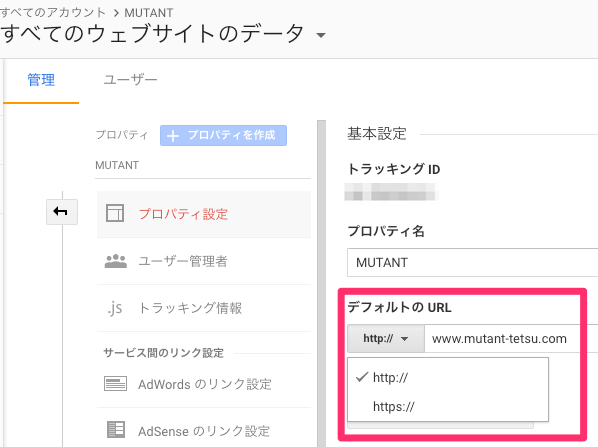The width and height of the screenshot is (598, 447).
Task: Click the 基本設定 heading
Action: pyautogui.click(x=377, y=134)
